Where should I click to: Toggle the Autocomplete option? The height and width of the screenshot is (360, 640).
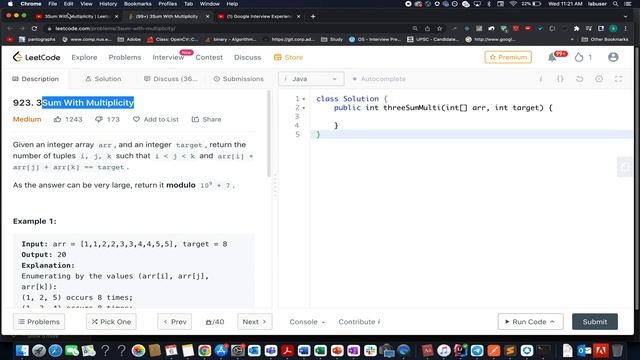pyautogui.click(x=379, y=79)
